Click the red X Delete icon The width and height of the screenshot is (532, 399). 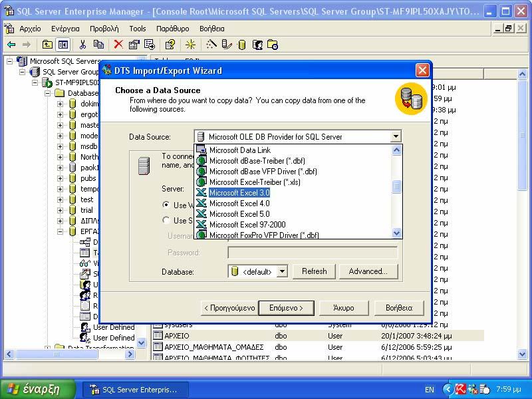point(118,45)
